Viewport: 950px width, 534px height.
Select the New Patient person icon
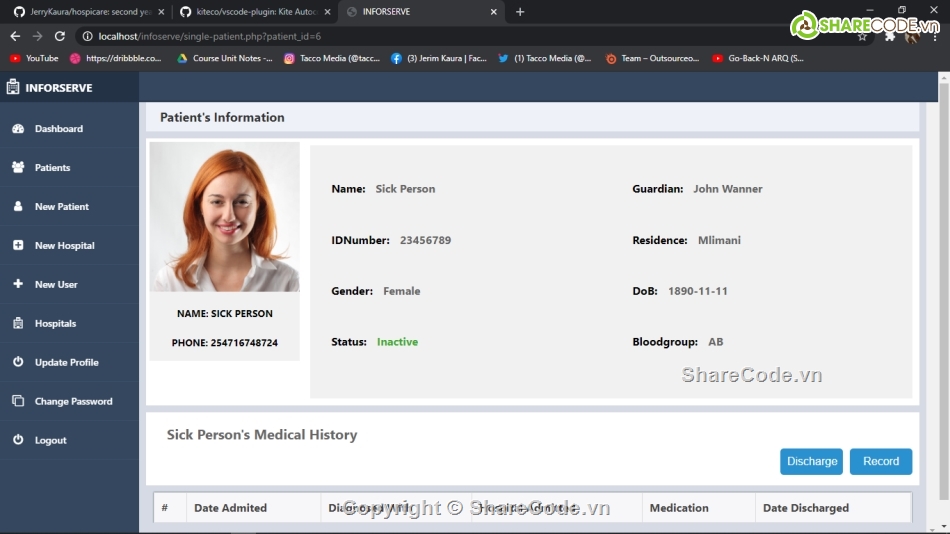click(18, 207)
